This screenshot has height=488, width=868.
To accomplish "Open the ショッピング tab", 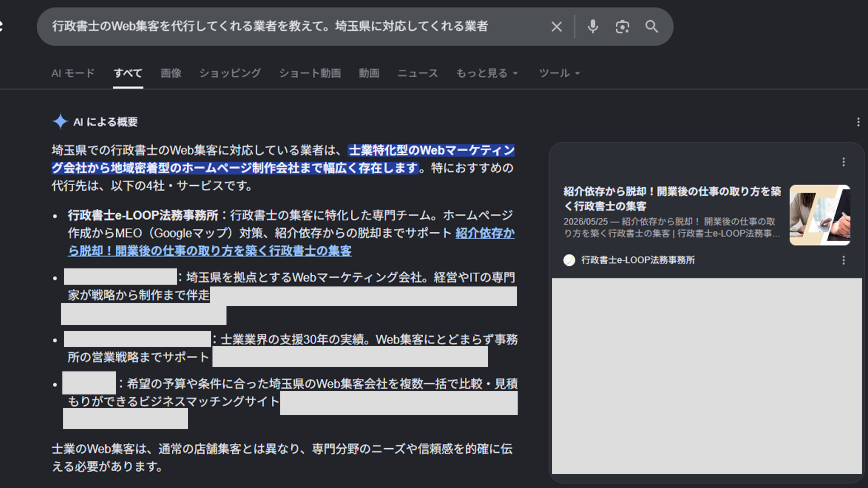I will (x=230, y=73).
